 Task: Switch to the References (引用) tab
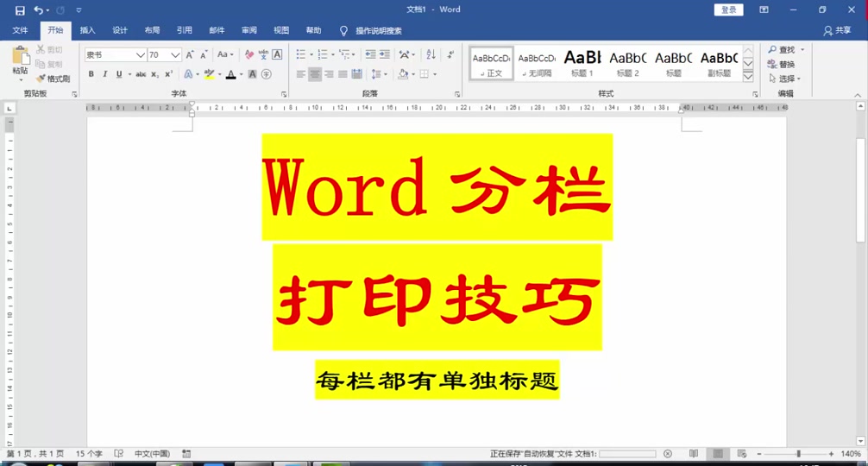(x=185, y=30)
